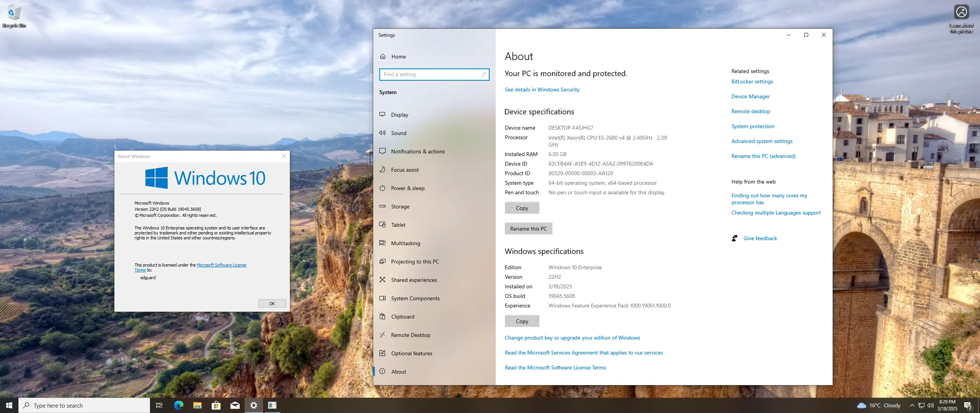980x413 pixels.
Task: Open Change product key or upgrade link
Action: coord(572,338)
